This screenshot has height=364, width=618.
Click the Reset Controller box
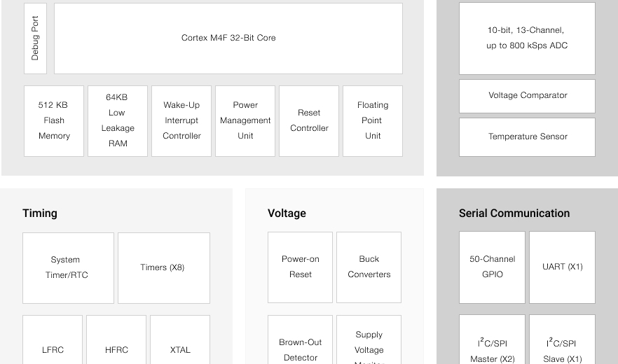tap(309, 120)
